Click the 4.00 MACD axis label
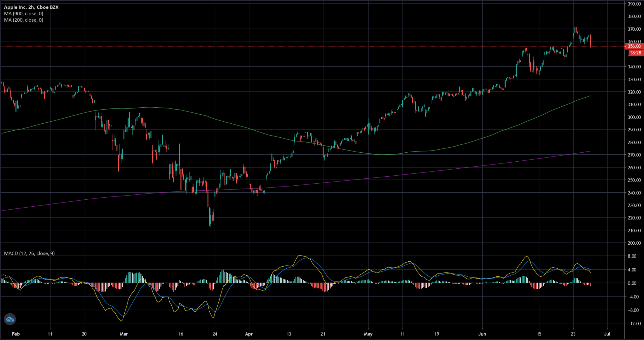 coord(632,270)
